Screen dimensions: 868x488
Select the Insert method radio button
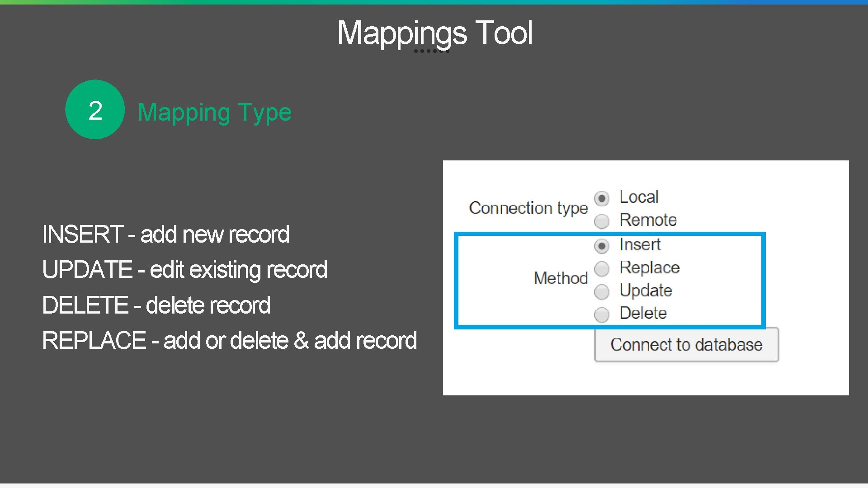click(602, 246)
